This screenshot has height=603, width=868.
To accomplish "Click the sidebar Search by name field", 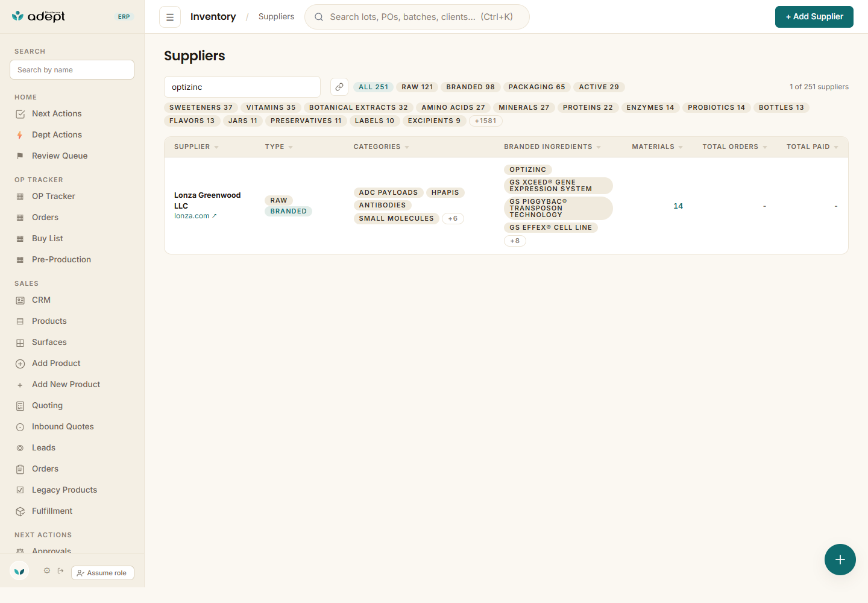I will point(72,70).
